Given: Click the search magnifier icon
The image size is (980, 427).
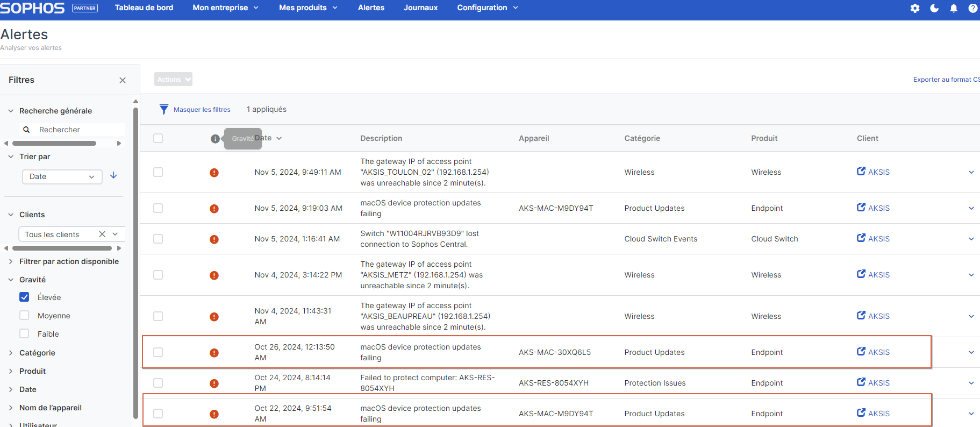Looking at the screenshot, I should click(26, 130).
